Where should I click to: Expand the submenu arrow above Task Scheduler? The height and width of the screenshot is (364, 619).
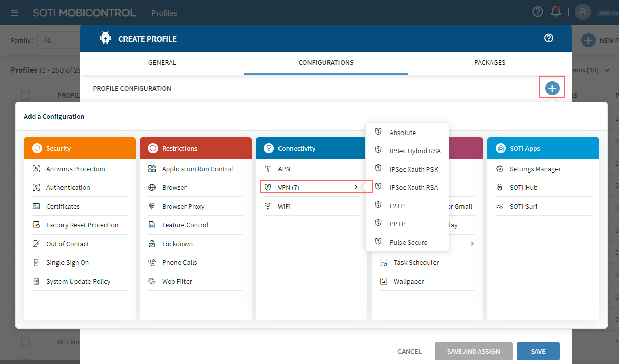[472, 244]
